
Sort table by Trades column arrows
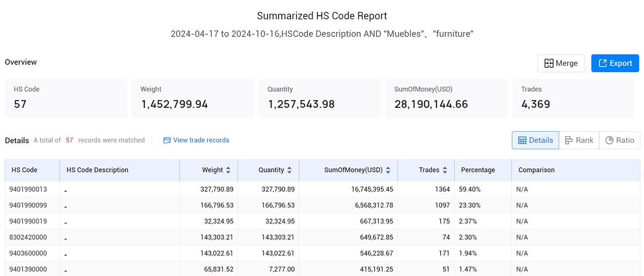pos(445,170)
